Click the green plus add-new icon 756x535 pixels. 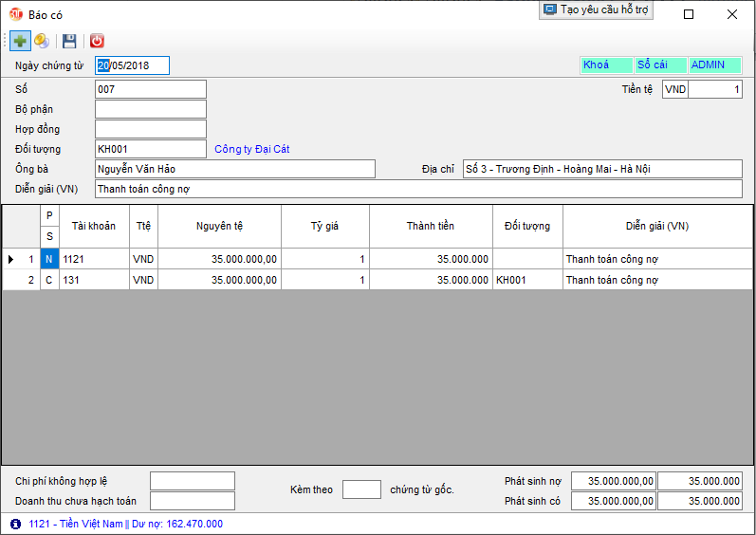pyautogui.click(x=20, y=41)
